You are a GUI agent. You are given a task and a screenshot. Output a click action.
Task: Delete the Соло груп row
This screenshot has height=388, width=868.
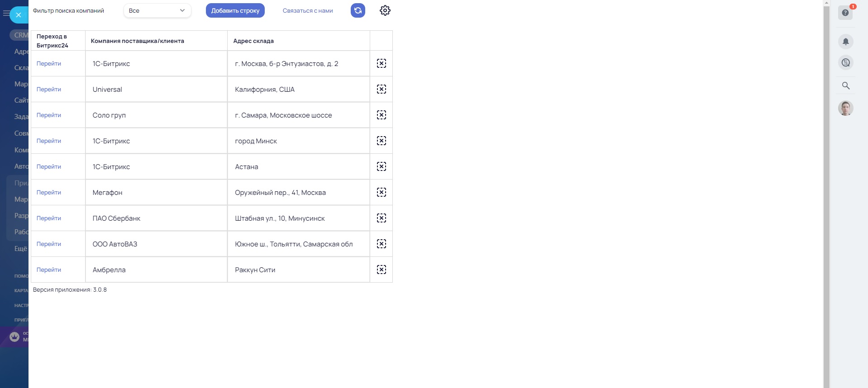coord(382,115)
